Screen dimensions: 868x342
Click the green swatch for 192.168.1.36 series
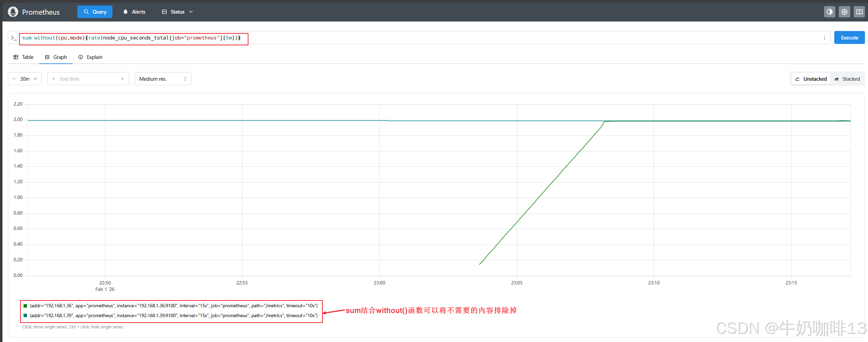pyautogui.click(x=25, y=306)
